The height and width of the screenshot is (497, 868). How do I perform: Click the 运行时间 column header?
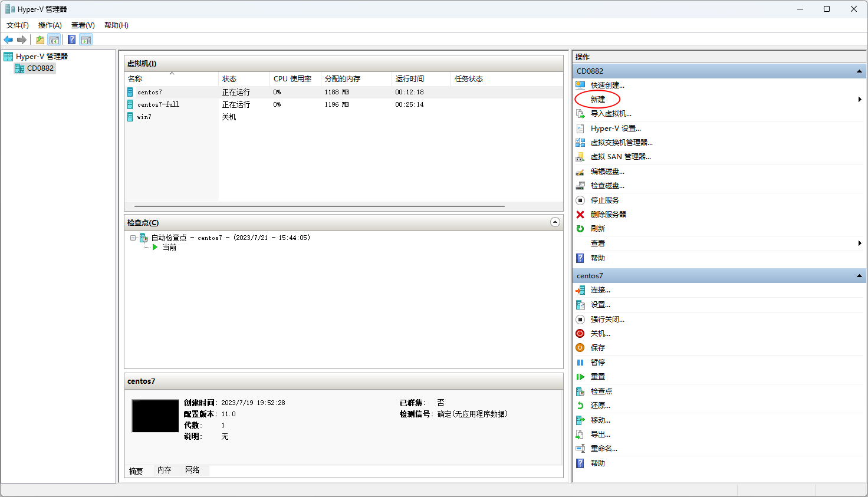point(421,78)
